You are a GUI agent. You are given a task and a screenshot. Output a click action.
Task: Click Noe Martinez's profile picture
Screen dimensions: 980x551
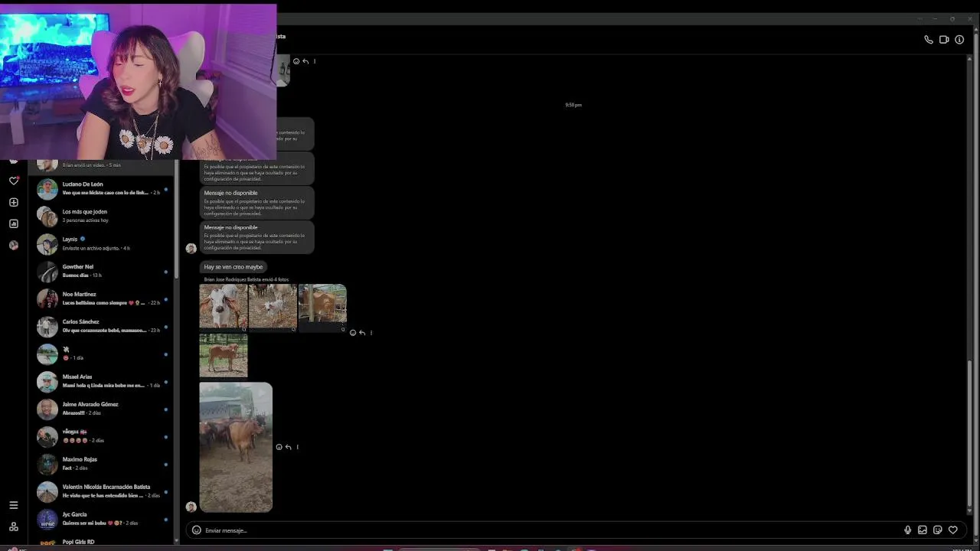pyautogui.click(x=47, y=298)
